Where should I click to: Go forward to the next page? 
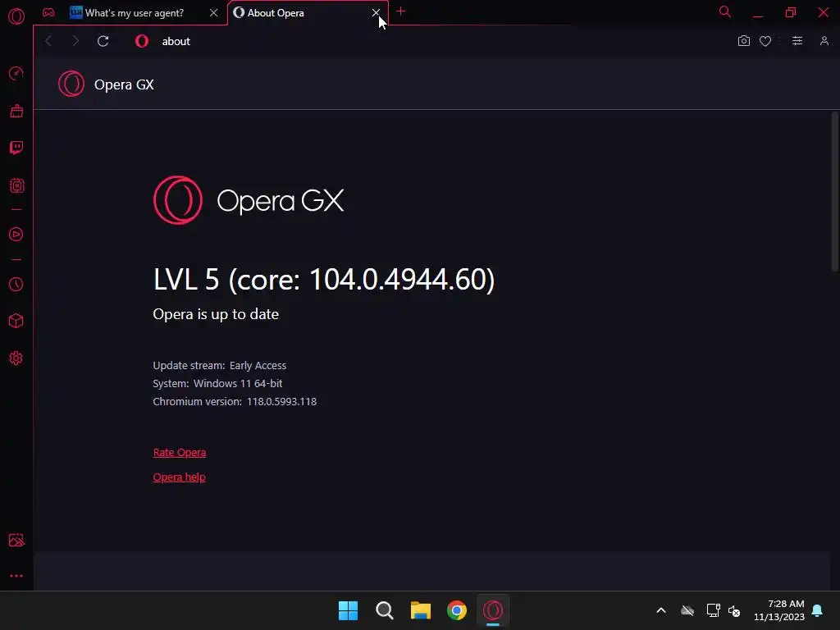(x=75, y=41)
